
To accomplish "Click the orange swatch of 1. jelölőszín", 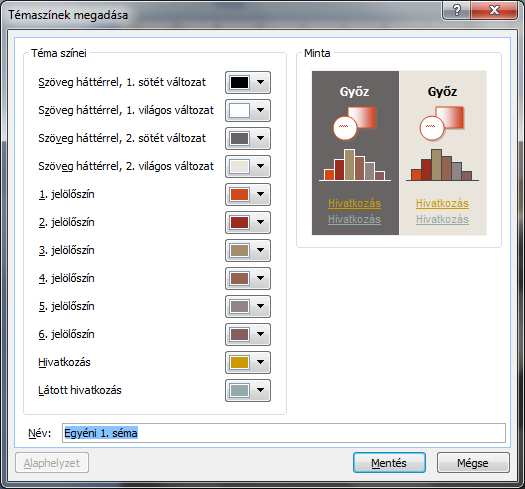I will pyautogui.click(x=239, y=194).
